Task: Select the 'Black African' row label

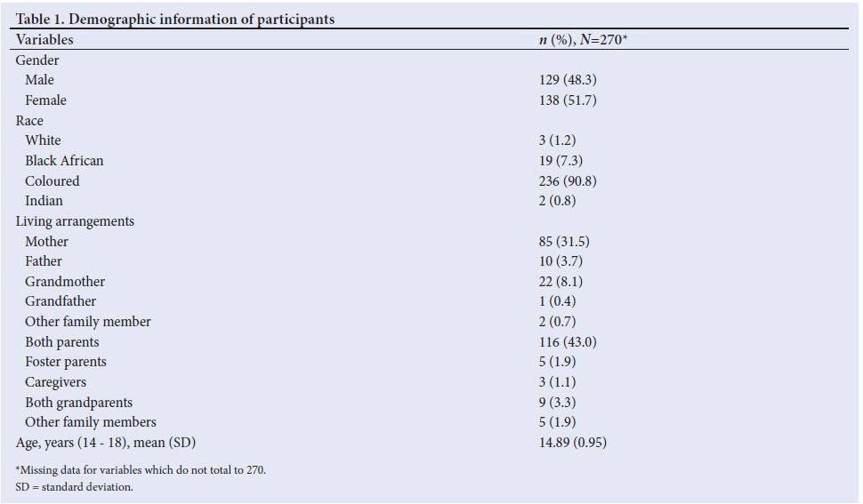Action: click(x=64, y=161)
